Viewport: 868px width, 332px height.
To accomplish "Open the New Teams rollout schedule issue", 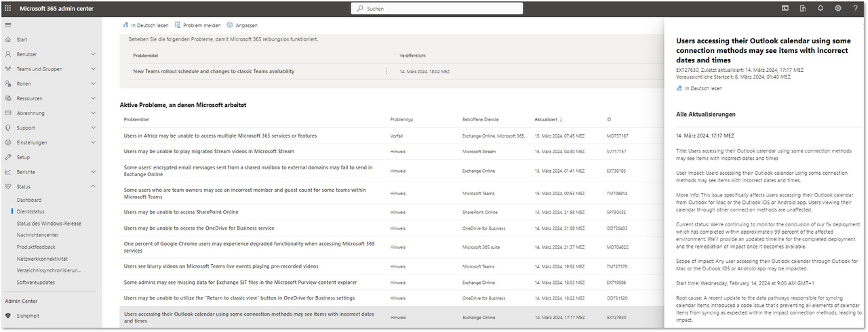I will click(x=214, y=71).
